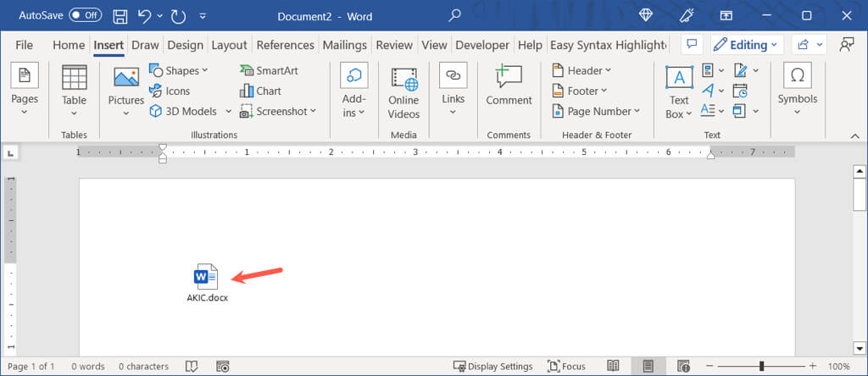Click the zoom slider handle
This screenshot has height=376, width=868.
[762, 366]
